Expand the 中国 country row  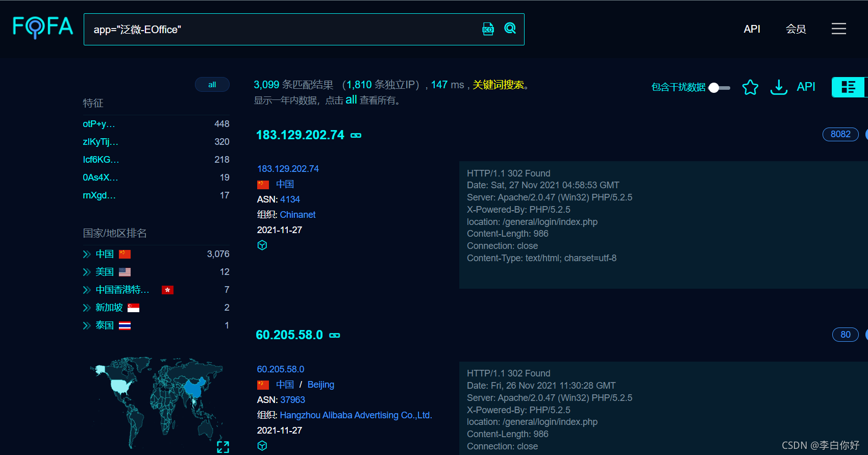coord(87,254)
